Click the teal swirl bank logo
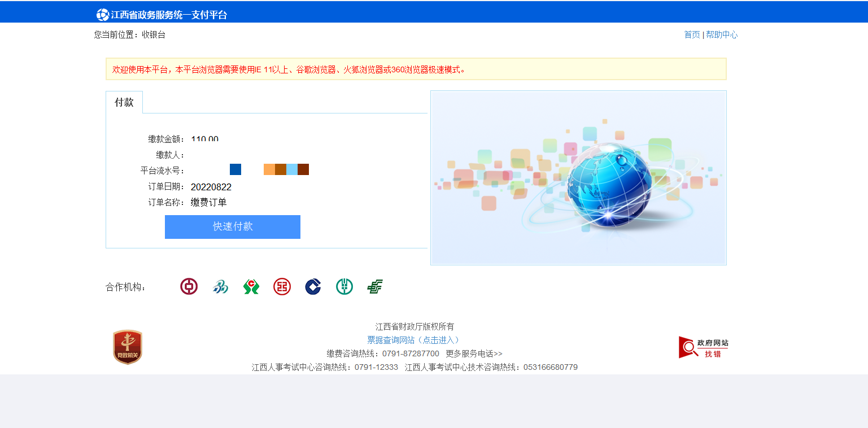The image size is (868, 428). (220, 287)
